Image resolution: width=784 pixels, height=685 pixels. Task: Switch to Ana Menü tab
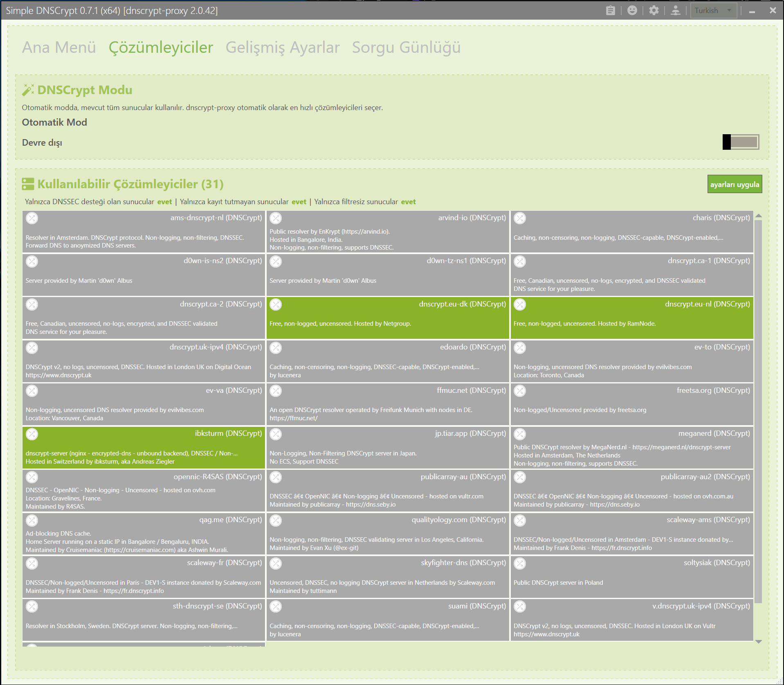[59, 47]
